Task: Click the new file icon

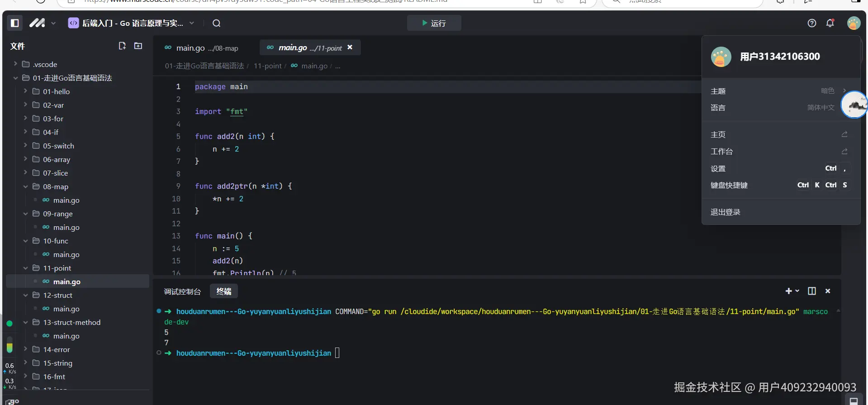Action: 122,46
